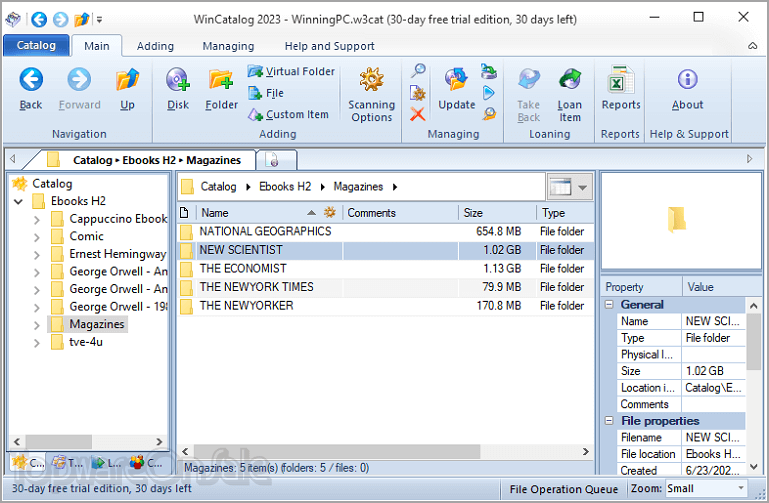The height and width of the screenshot is (503, 769).
Task: Switch to the Main ribbon tab
Action: pos(97,46)
